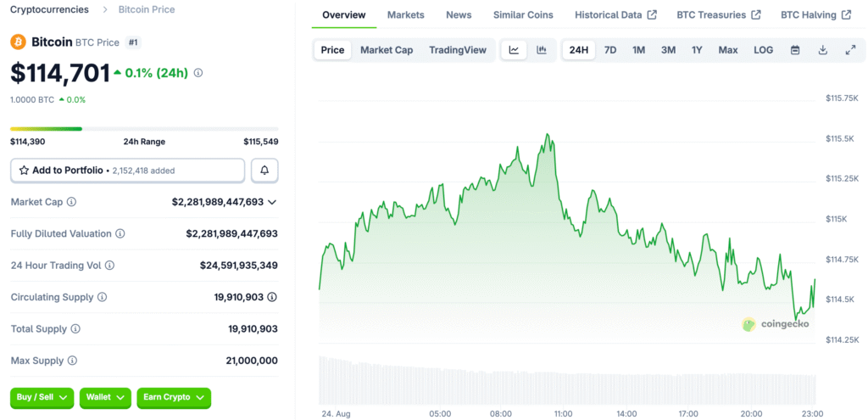Open the price alert bell icon
The width and height of the screenshot is (868, 420).
click(x=264, y=171)
